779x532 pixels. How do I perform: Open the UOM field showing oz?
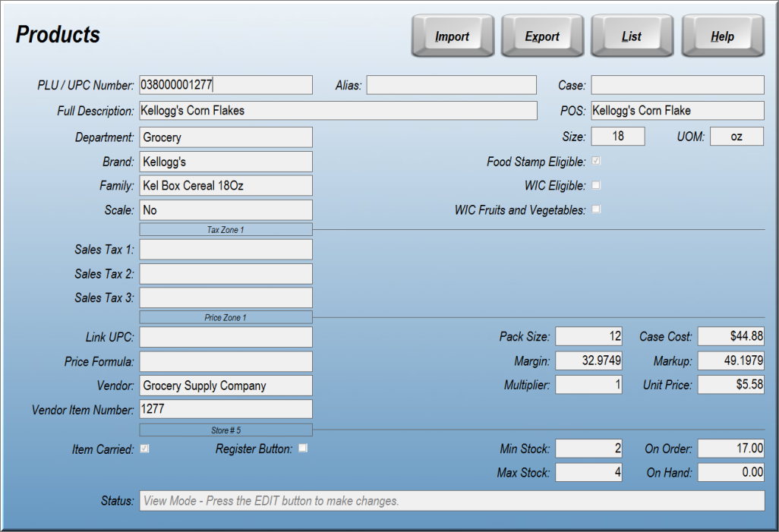click(736, 136)
